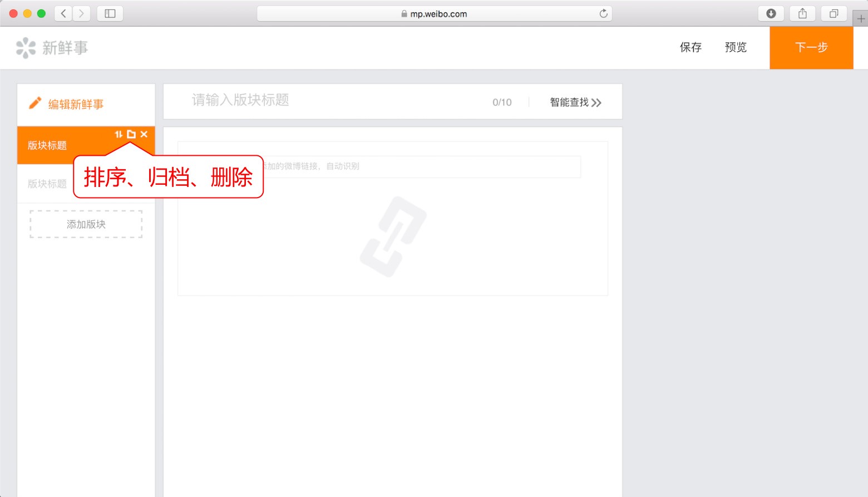Open 预览 to preview the page

736,47
